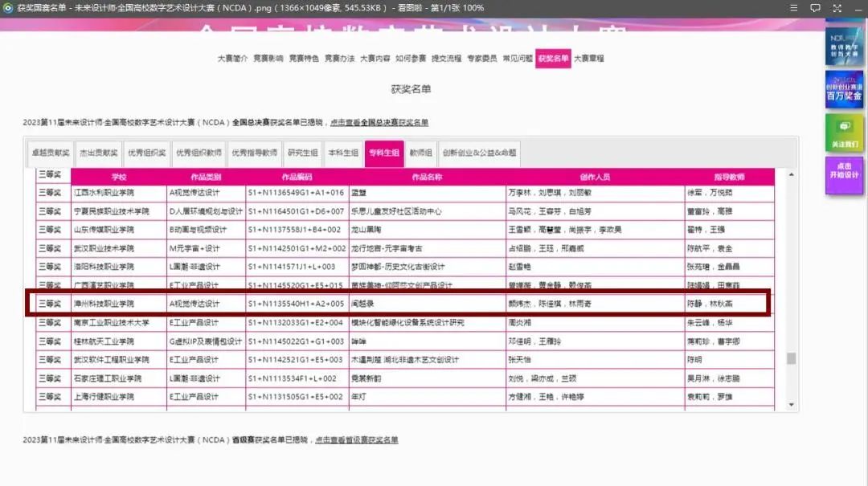Click the 作品名称 column header
The height and width of the screenshot is (486, 868).
[x=428, y=178]
